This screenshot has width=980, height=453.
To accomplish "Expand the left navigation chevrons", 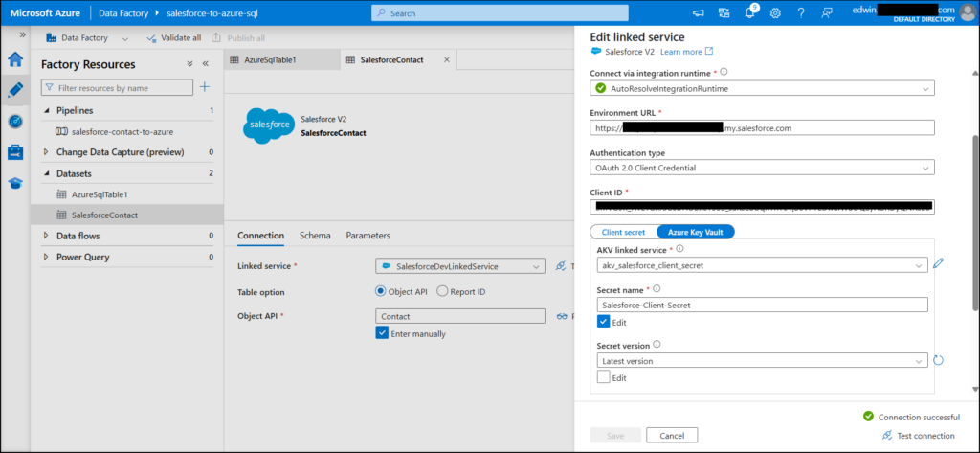I will point(23,34).
